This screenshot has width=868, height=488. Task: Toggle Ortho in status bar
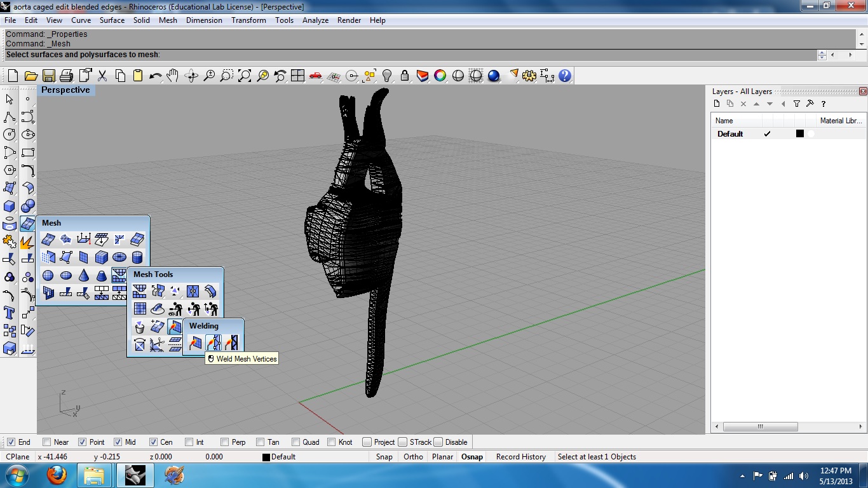coord(413,457)
